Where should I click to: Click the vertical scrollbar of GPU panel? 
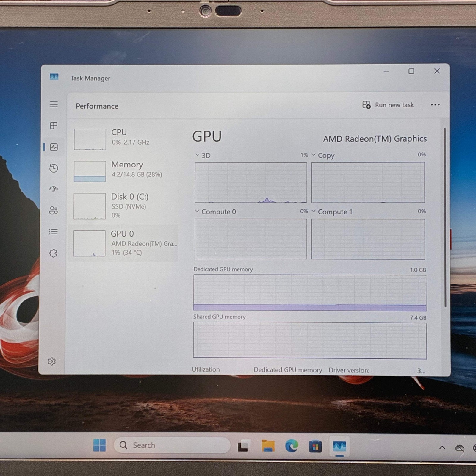pyautogui.click(x=445, y=217)
